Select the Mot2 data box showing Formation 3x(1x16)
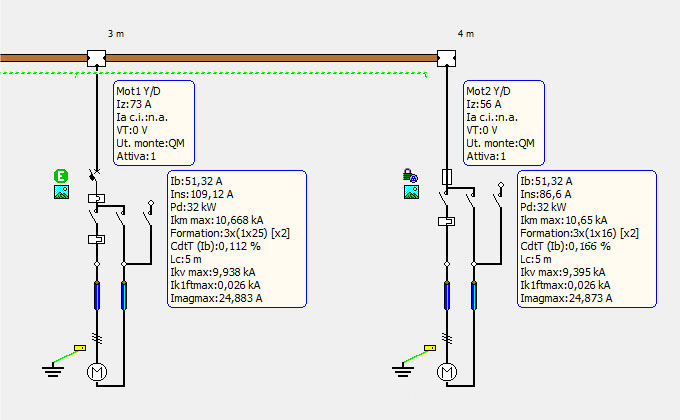680x420 pixels. (x=587, y=238)
